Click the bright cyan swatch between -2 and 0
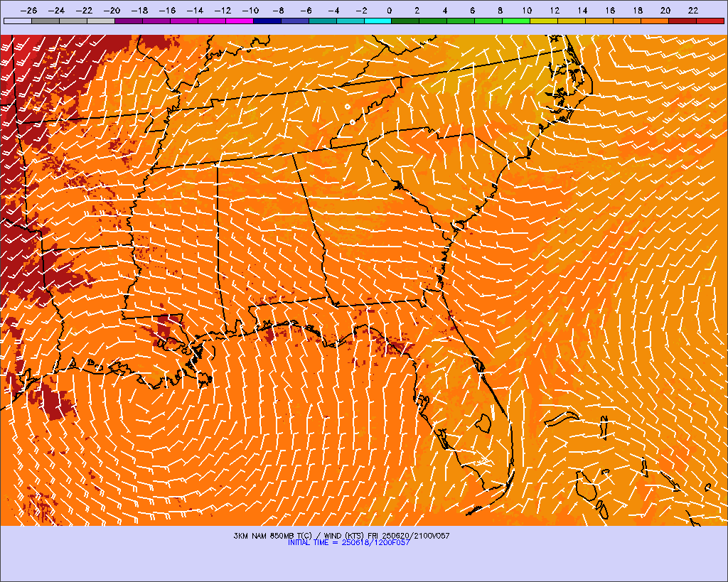The height and width of the screenshot is (582, 728). (378, 21)
